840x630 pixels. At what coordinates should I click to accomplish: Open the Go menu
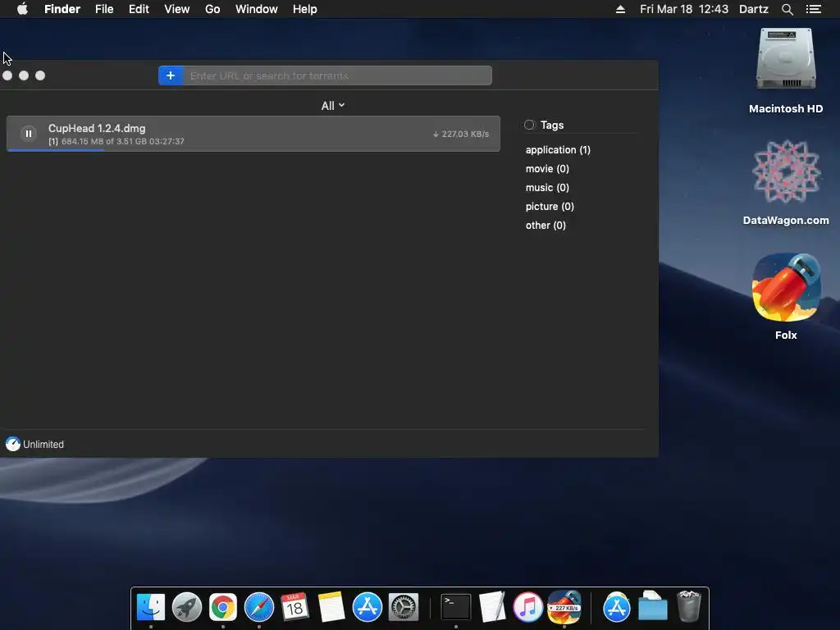pyautogui.click(x=212, y=9)
